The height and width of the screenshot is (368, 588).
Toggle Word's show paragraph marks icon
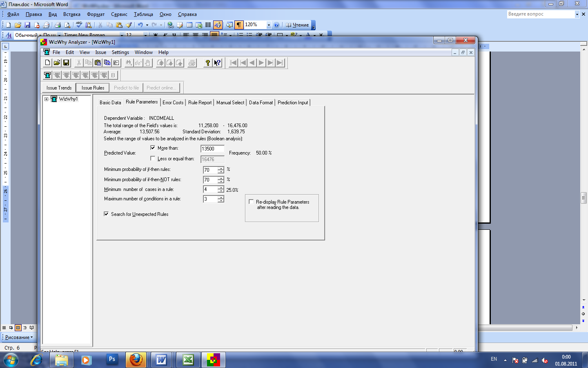tap(239, 25)
